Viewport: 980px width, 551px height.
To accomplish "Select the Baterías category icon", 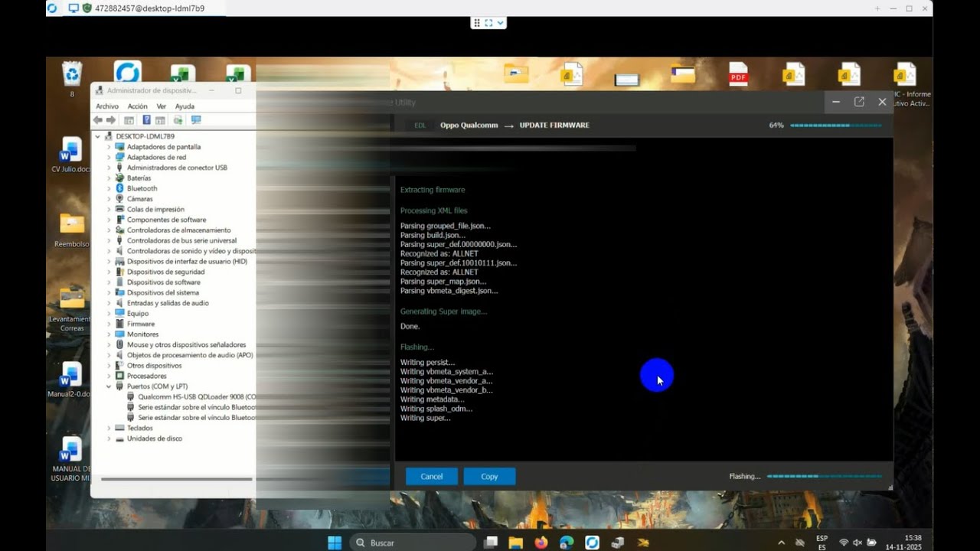I will pyautogui.click(x=120, y=178).
